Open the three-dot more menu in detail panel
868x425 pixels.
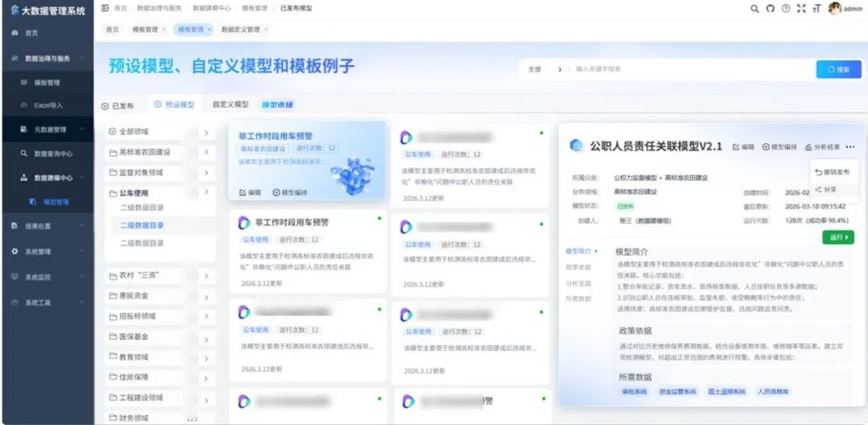[x=851, y=147]
